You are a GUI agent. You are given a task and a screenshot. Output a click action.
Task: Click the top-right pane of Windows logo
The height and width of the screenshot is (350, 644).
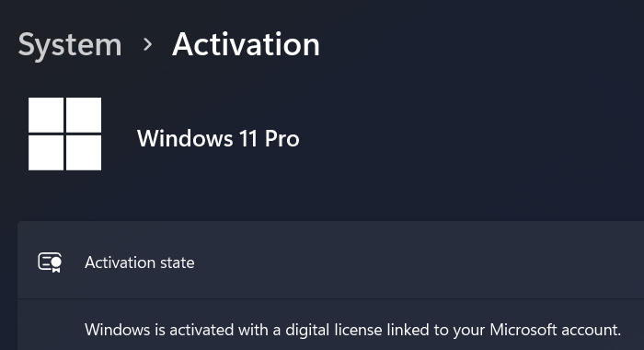click(84, 115)
